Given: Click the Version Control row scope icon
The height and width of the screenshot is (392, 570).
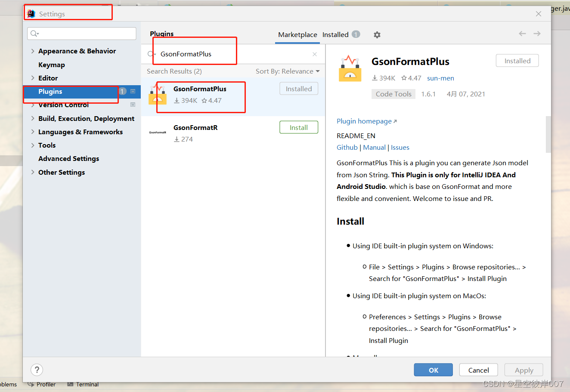Looking at the screenshot, I should click(133, 105).
